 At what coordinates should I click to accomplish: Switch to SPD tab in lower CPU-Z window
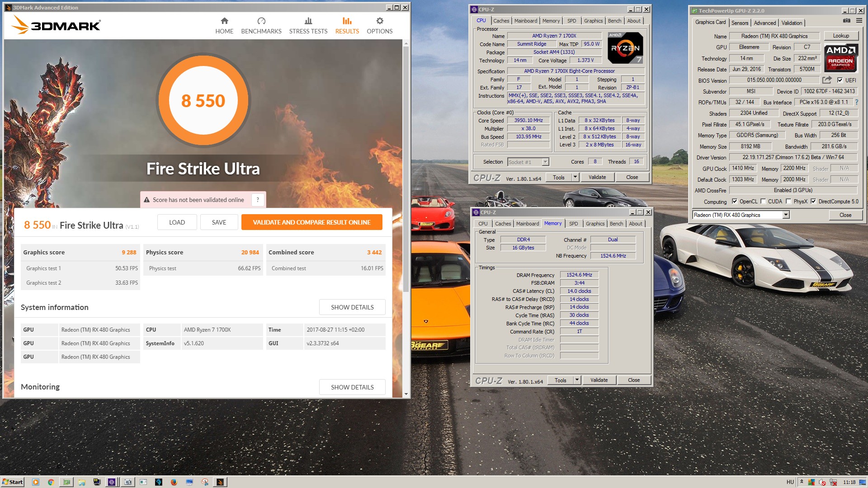click(x=573, y=224)
